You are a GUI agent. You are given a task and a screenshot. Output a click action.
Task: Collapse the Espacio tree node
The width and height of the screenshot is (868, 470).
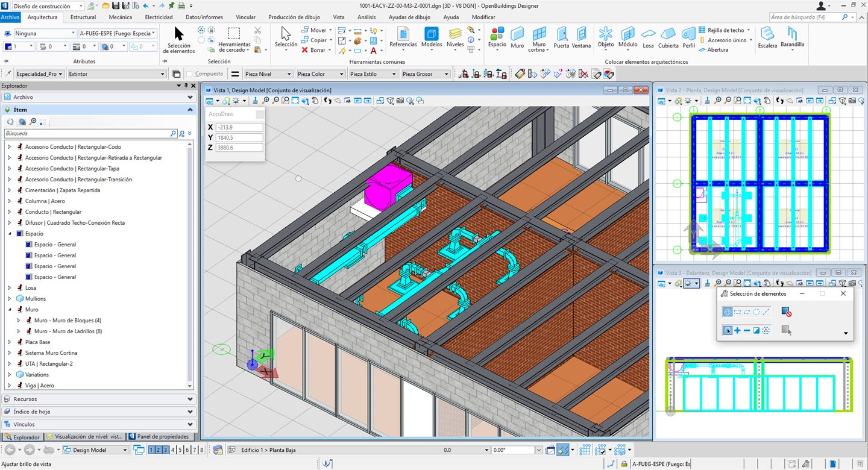point(10,234)
